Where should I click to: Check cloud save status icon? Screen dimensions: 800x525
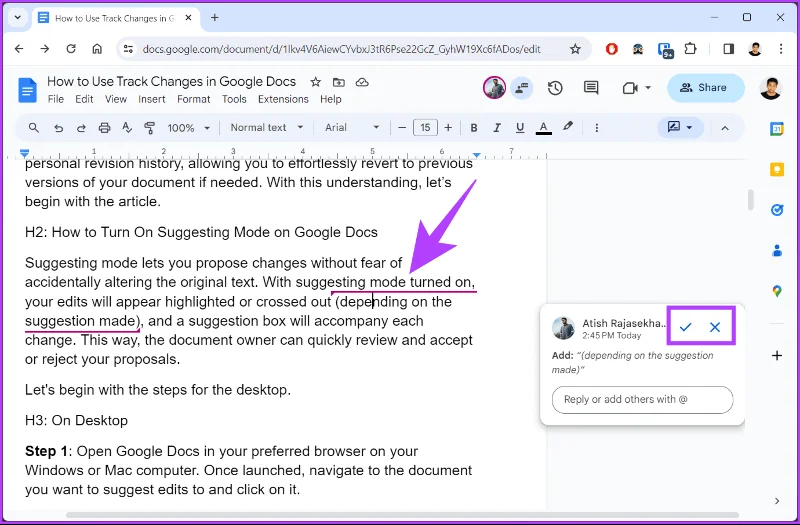point(362,82)
